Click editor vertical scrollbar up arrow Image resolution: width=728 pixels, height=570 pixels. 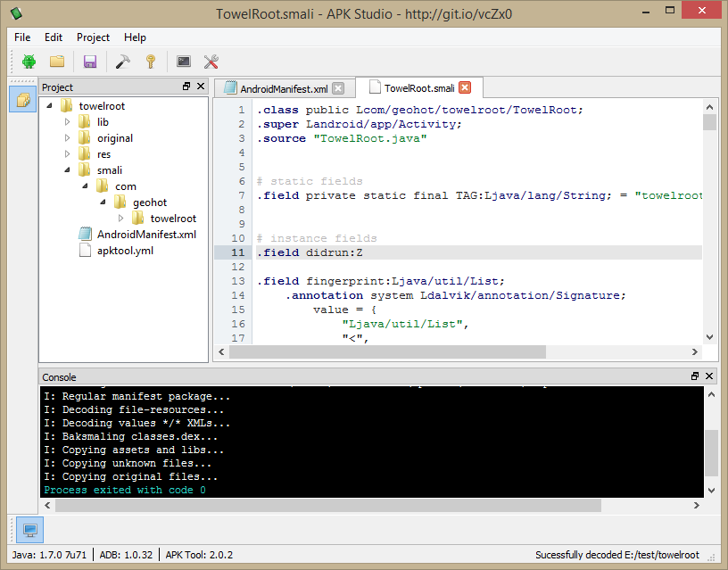pyautogui.click(x=709, y=107)
